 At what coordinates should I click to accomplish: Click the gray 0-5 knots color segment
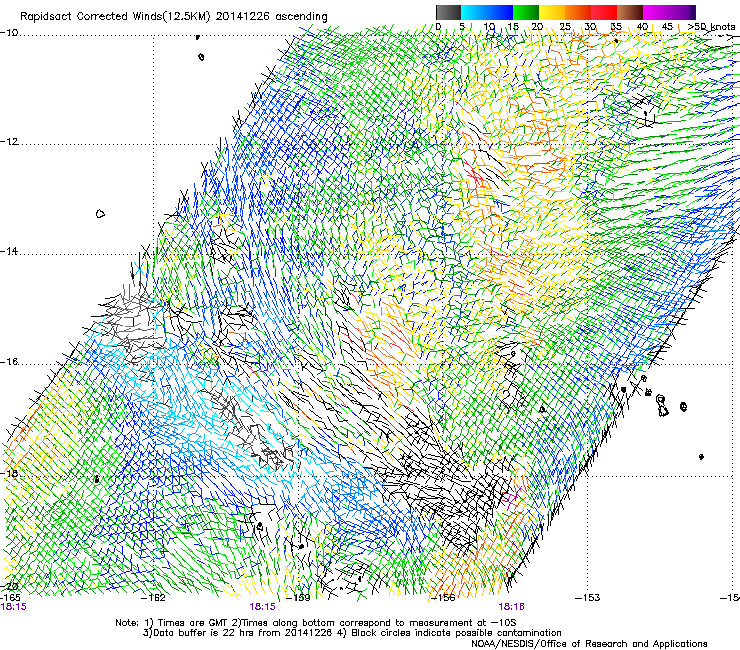pyautogui.click(x=448, y=12)
